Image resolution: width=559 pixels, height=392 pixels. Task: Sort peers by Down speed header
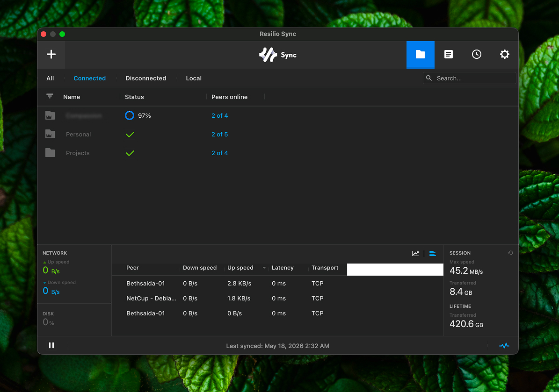point(200,267)
